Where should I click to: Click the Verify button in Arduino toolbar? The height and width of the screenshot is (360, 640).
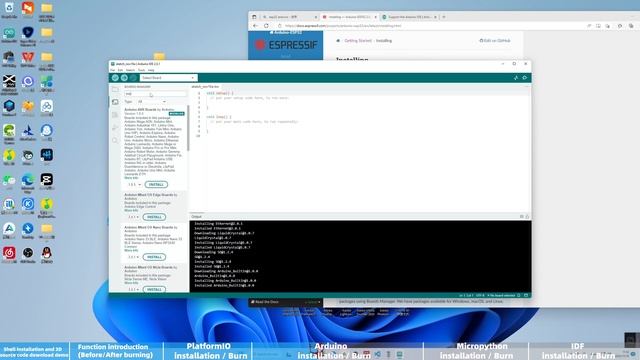coord(115,78)
